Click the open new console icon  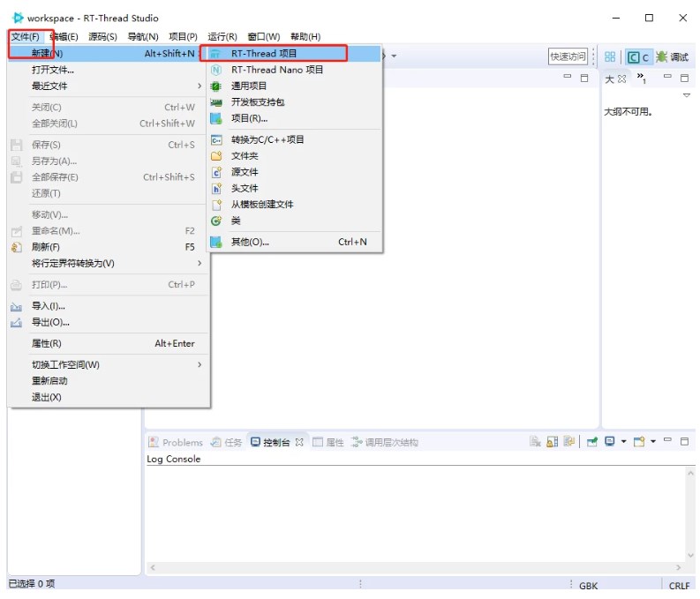(x=639, y=442)
